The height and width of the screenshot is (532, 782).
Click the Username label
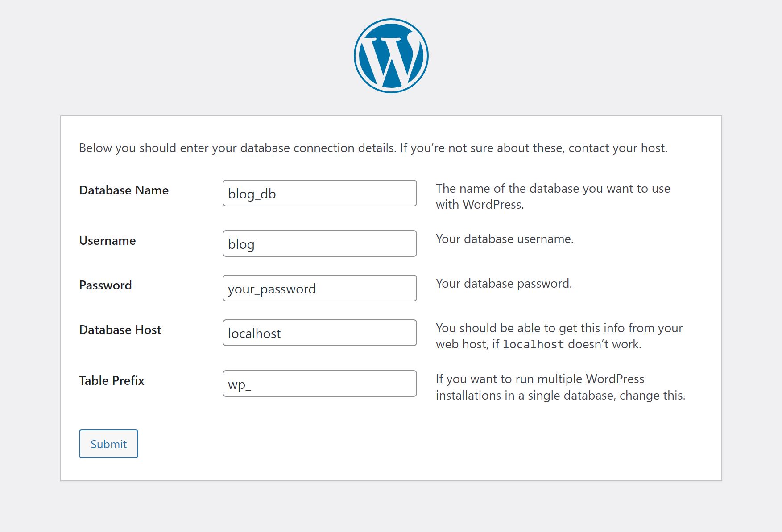[x=108, y=241]
